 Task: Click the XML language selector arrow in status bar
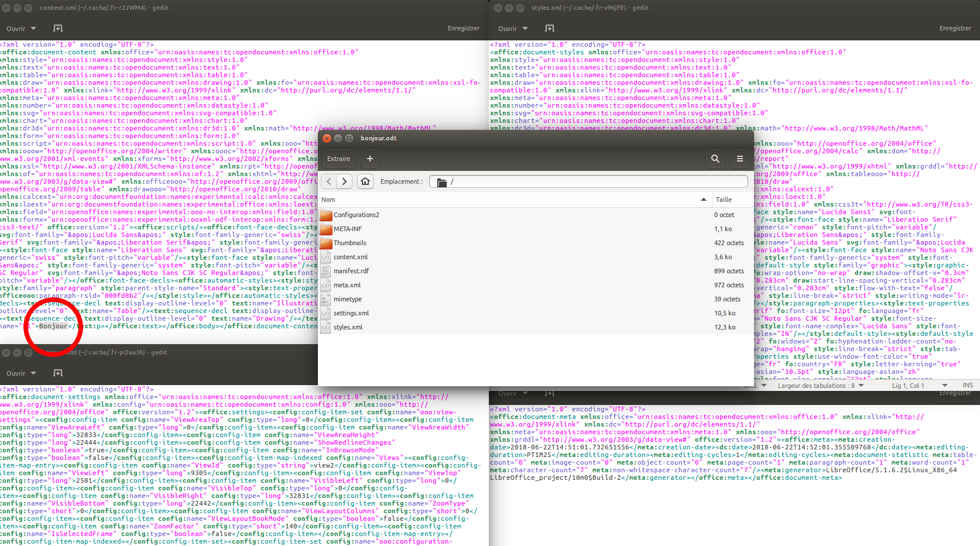(x=764, y=386)
